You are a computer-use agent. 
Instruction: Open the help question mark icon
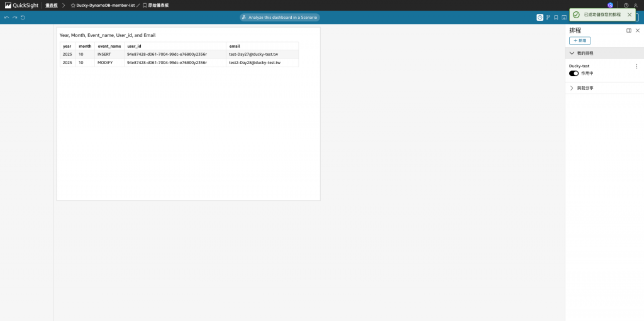[626, 5]
